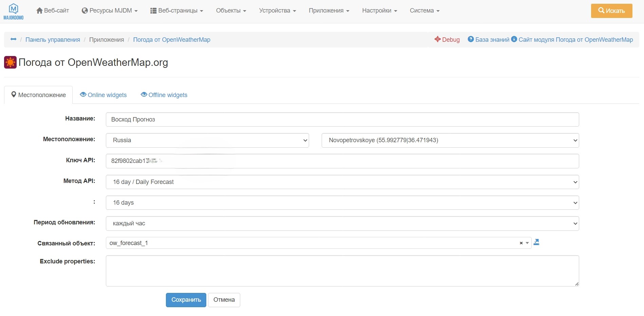Click the Отмена button
Viewport: 644px width, 316px height.
pyautogui.click(x=224, y=300)
